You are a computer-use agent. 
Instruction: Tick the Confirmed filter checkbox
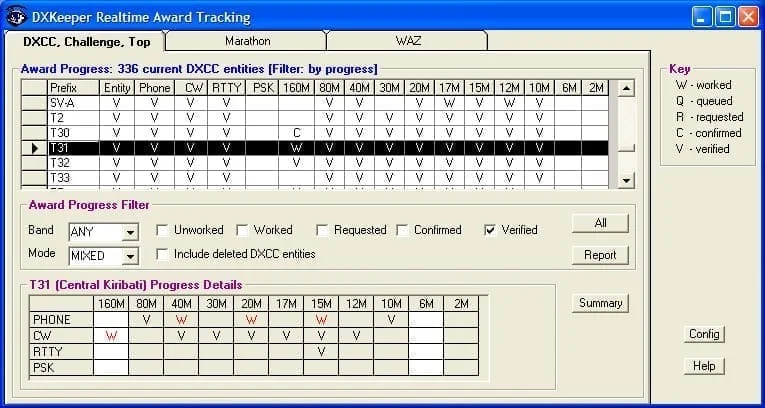[402, 230]
